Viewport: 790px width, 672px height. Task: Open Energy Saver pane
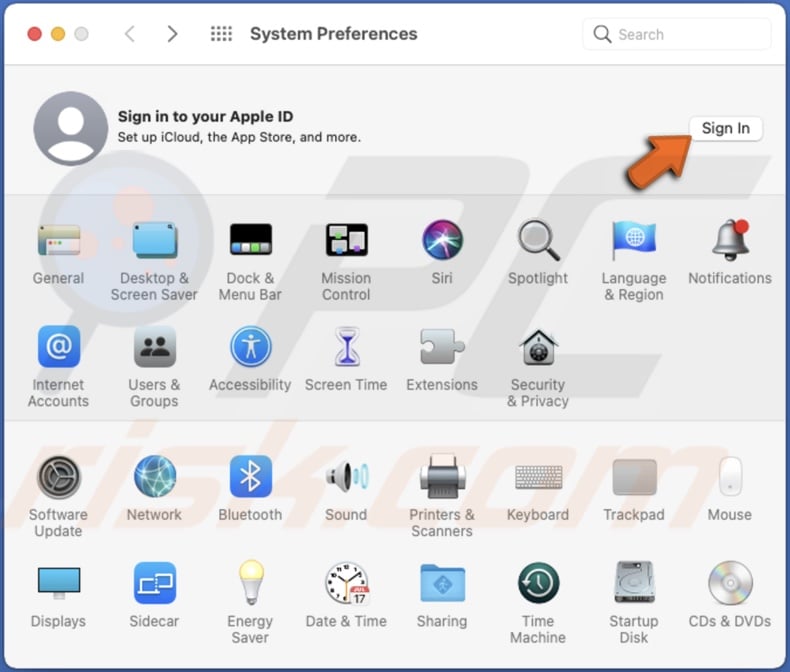pyautogui.click(x=250, y=582)
